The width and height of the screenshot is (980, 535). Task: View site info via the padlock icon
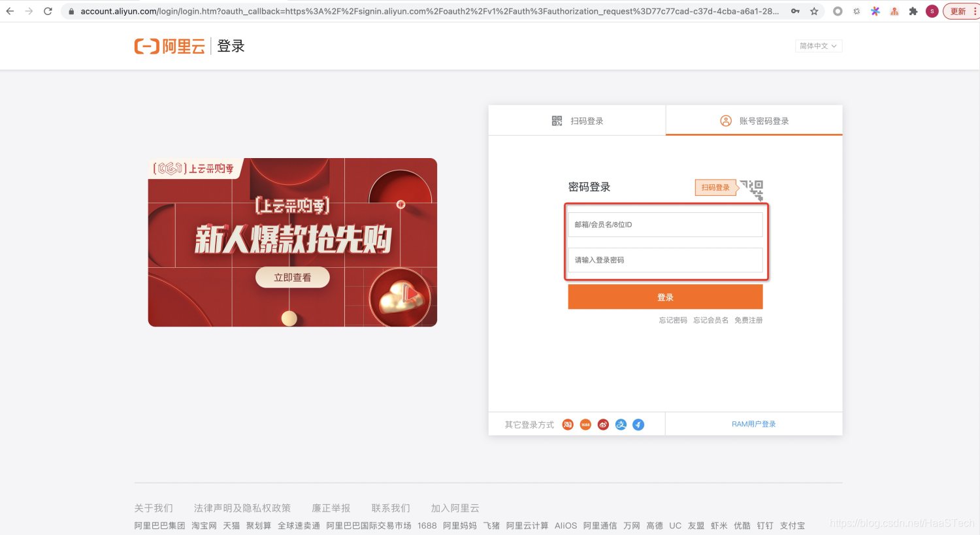[71, 11]
